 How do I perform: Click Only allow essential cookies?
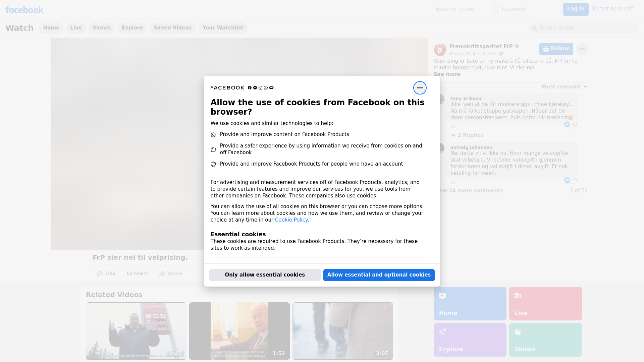click(265, 275)
